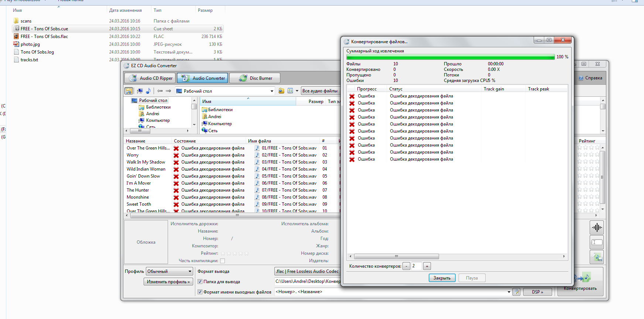The width and height of the screenshot is (644, 319).
Task: Select Сеть in the converter file list
Action: pyautogui.click(x=213, y=131)
